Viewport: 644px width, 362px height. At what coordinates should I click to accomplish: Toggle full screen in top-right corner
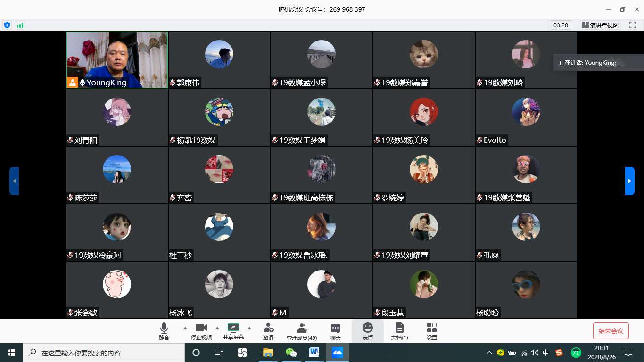(632, 25)
